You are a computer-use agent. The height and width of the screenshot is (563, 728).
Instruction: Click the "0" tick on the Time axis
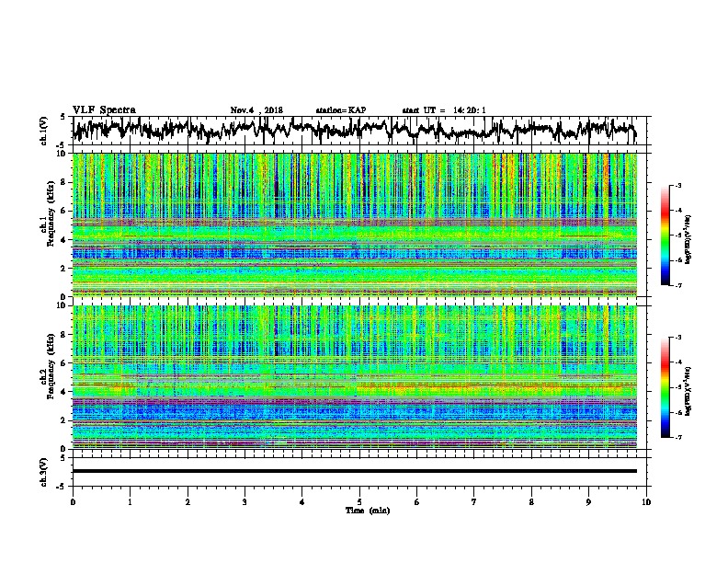[73, 502]
